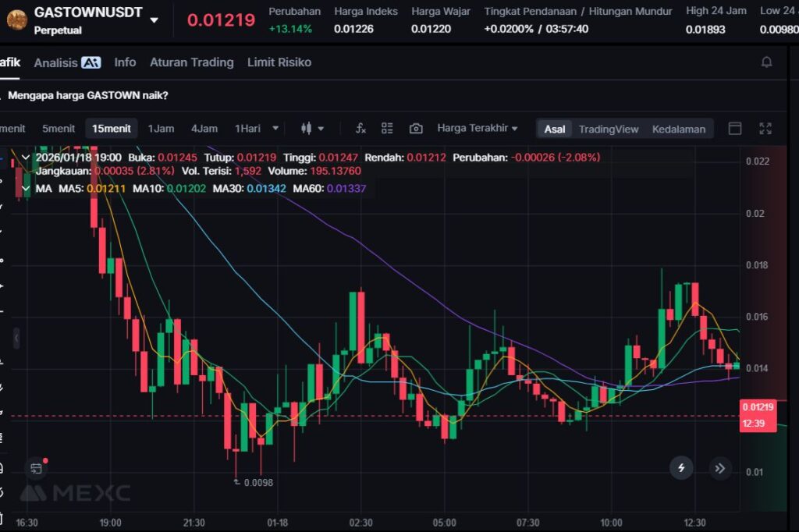The width and height of the screenshot is (799, 532).
Task: Select the 4Jam timeframe
Action: click(x=204, y=129)
